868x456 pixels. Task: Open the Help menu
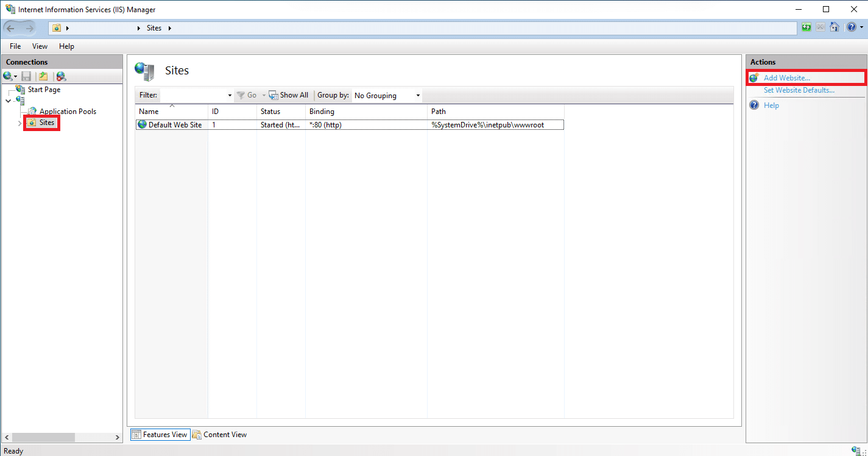click(x=66, y=46)
